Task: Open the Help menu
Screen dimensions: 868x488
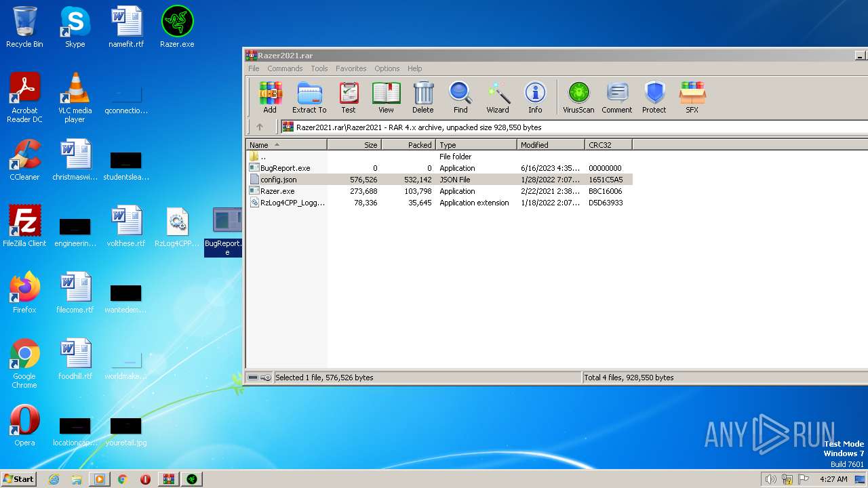Action: tap(414, 68)
